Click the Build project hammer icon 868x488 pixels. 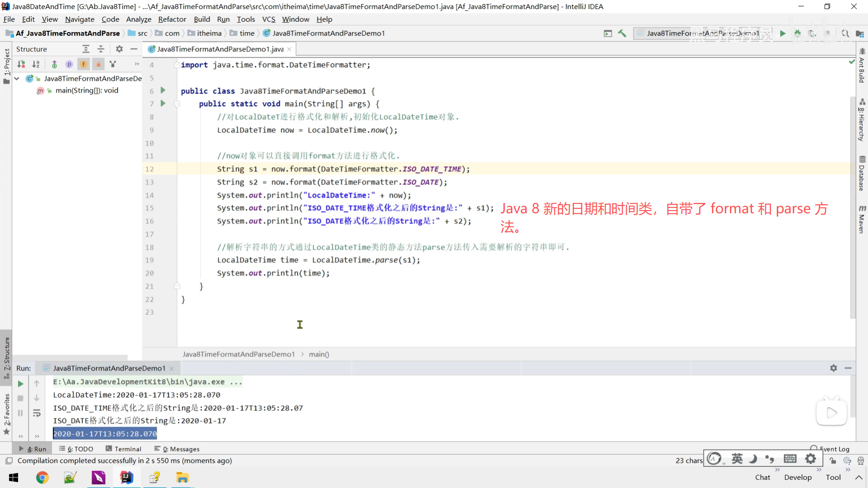tap(622, 33)
